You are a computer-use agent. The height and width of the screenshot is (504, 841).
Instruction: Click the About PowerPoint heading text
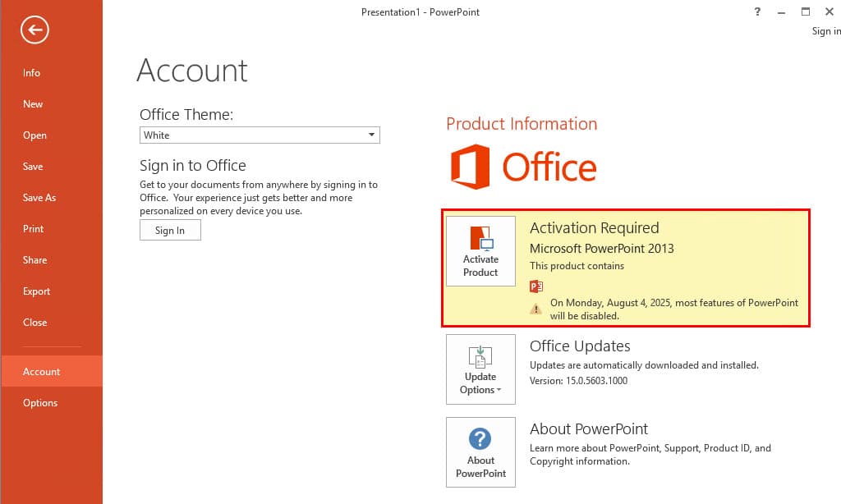coord(589,429)
